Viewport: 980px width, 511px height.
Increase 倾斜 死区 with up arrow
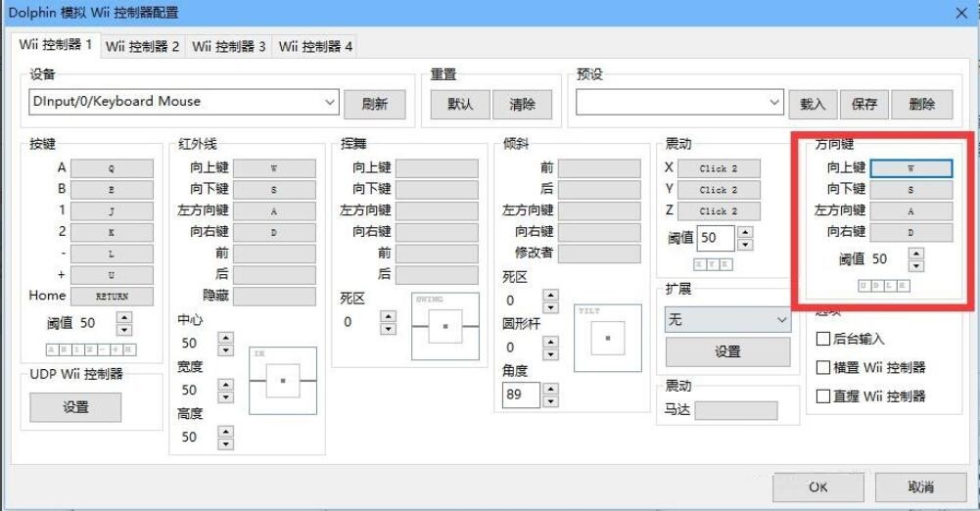(x=550, y=295)
